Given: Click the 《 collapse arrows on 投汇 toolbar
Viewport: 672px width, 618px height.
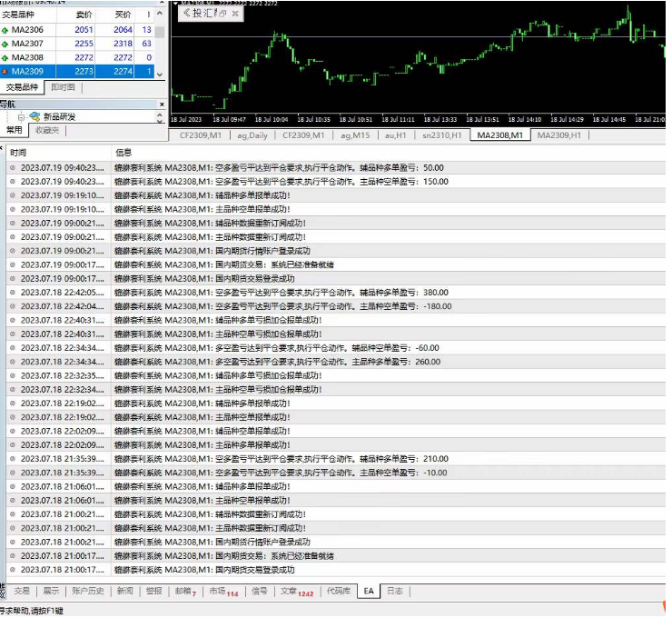Looking at the screenshot, I should pos(186,13).
